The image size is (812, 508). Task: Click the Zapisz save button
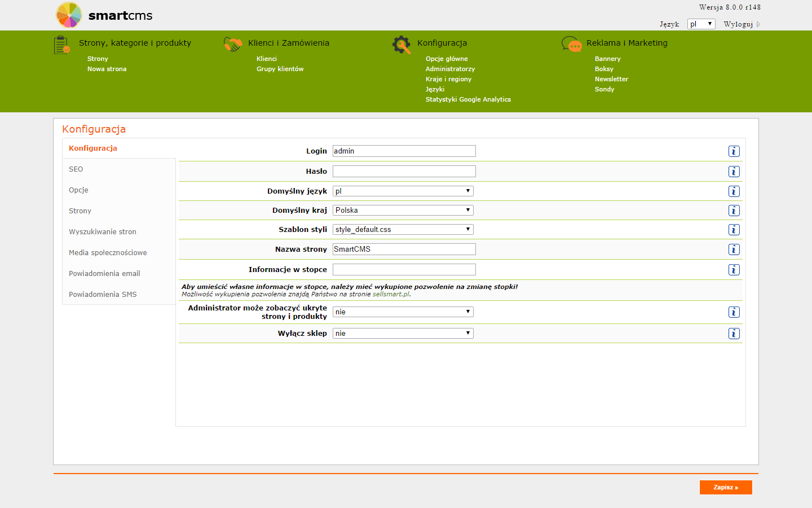(726, 487)
